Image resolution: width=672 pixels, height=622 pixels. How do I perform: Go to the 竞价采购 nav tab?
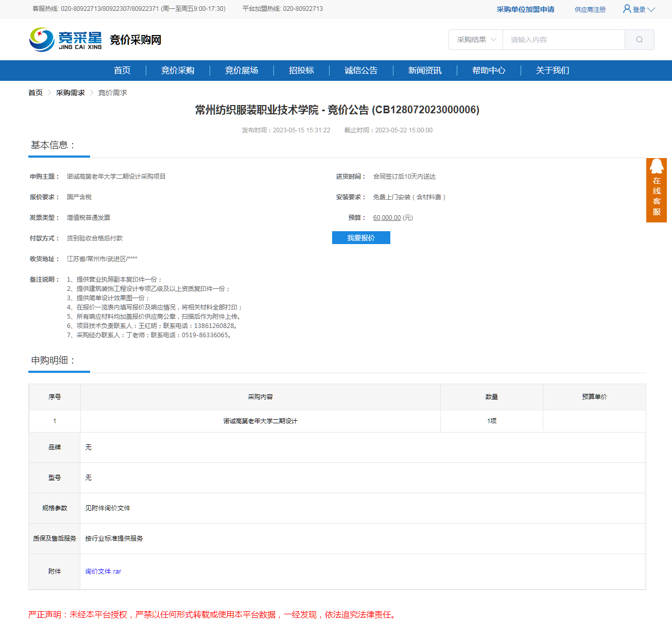(x=178, y=71)
